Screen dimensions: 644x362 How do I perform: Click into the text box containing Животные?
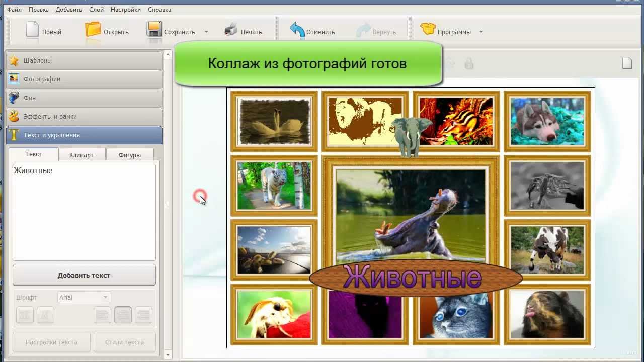(x=84, y=212)
